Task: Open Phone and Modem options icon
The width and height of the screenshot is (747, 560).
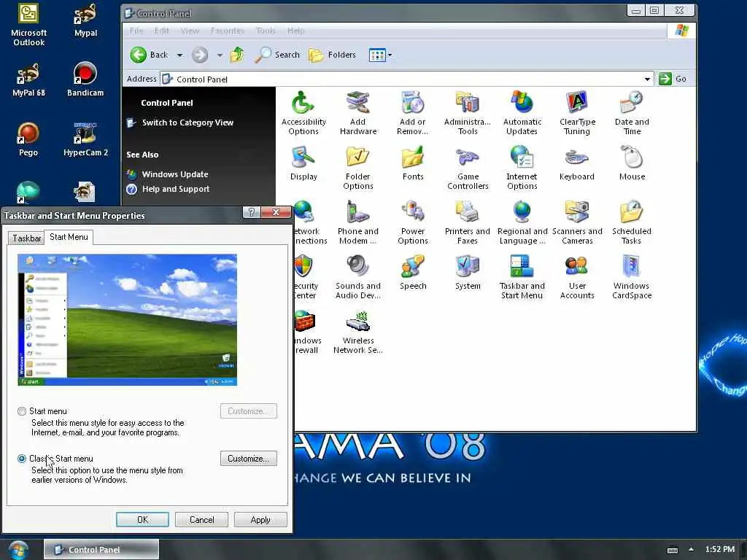Action: pyautogui.click(x=357, y=223)
